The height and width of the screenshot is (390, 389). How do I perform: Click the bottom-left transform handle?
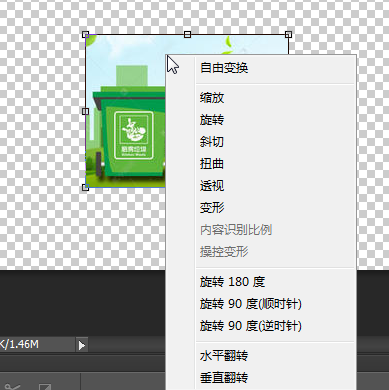[x=85, y=187]
